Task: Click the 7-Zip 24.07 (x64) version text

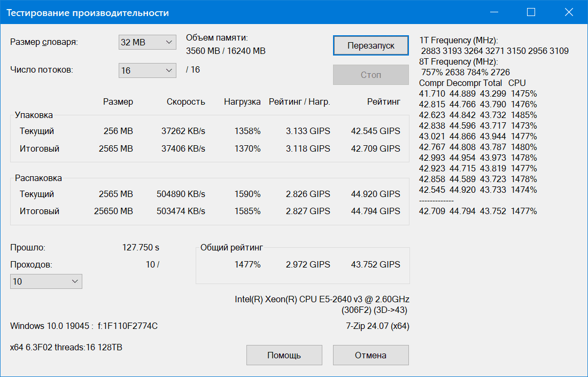Action: [x=377, y=326]
